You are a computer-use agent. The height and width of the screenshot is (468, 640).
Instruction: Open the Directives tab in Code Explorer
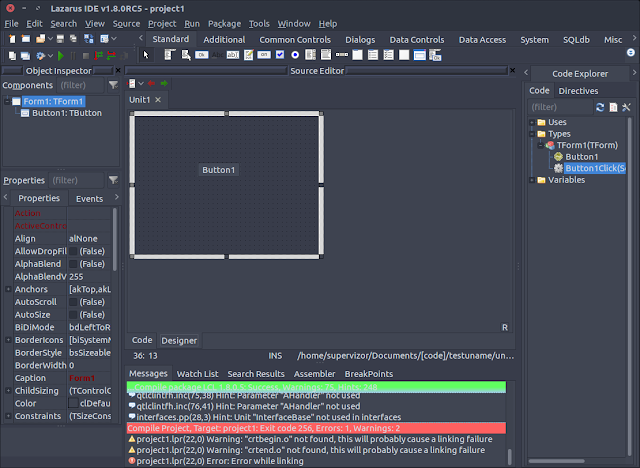pos(578,91)
